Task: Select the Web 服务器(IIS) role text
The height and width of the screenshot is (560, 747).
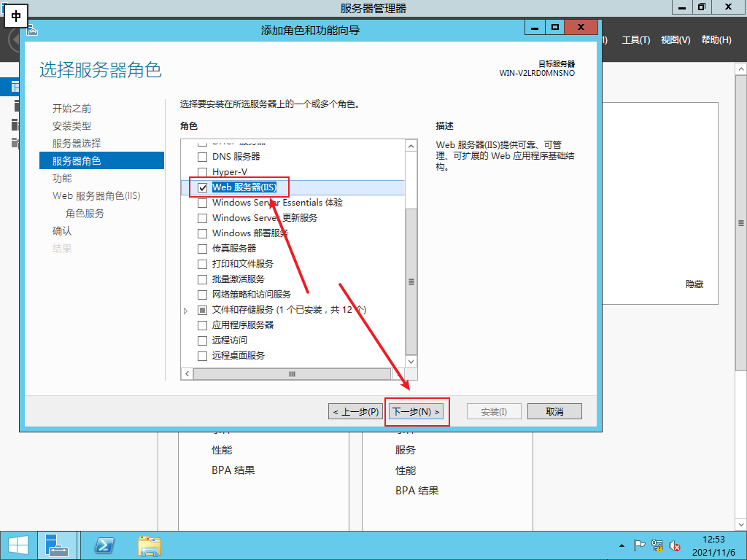Action: [x=244, y=187]
